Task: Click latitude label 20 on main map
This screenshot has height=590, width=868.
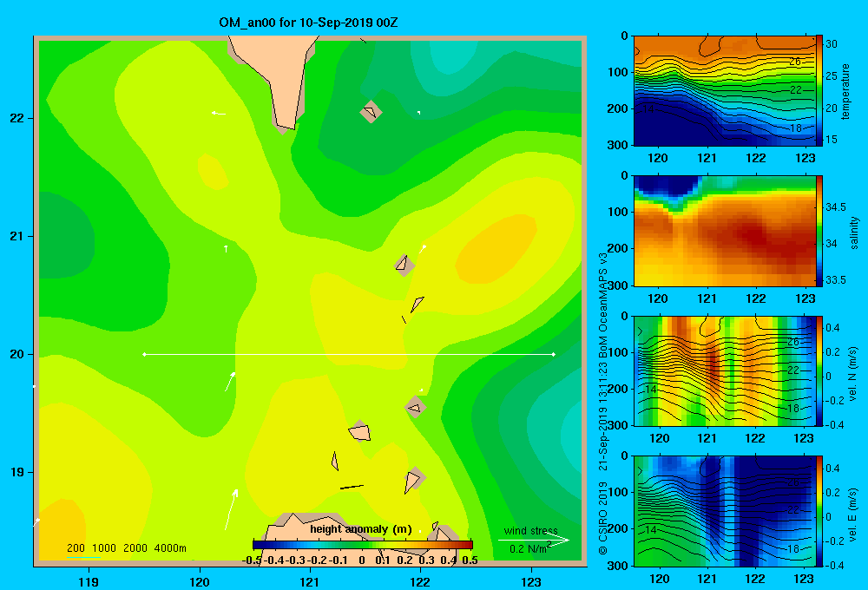Action: 17,354
